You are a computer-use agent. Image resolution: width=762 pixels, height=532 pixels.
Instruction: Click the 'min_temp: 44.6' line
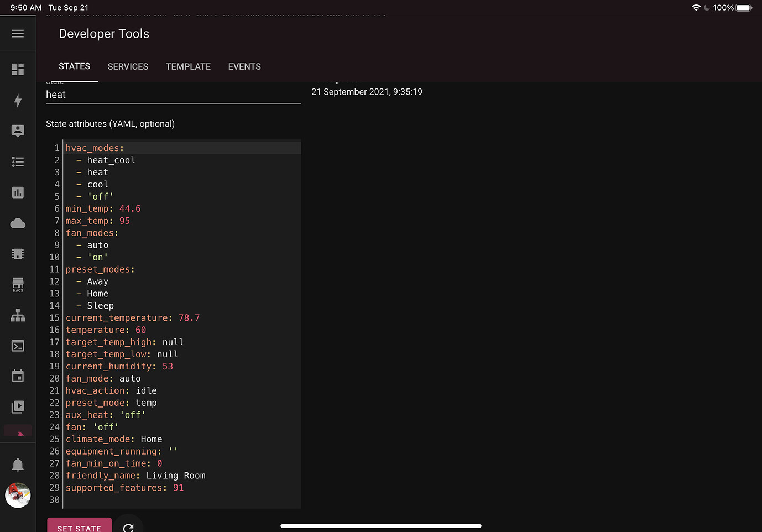point(103,209)
